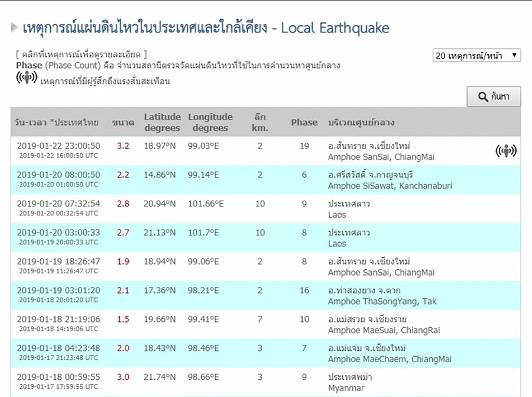Open the Amphoe MaeSuai, ChiangRai event
This screenshot has width=532, height=397.
265,324
